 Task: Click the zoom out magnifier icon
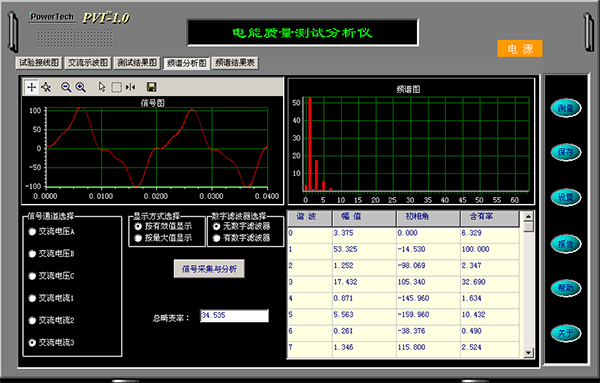[66, 87]
